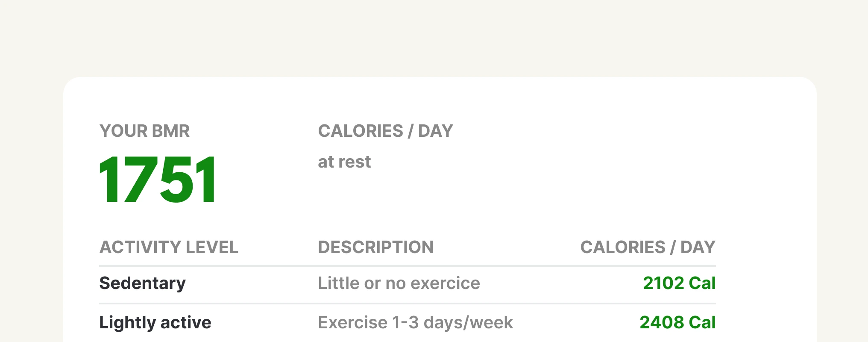Click the divider line below the table headers
Screen dimensions: 868x342
(x=407, y=266)
